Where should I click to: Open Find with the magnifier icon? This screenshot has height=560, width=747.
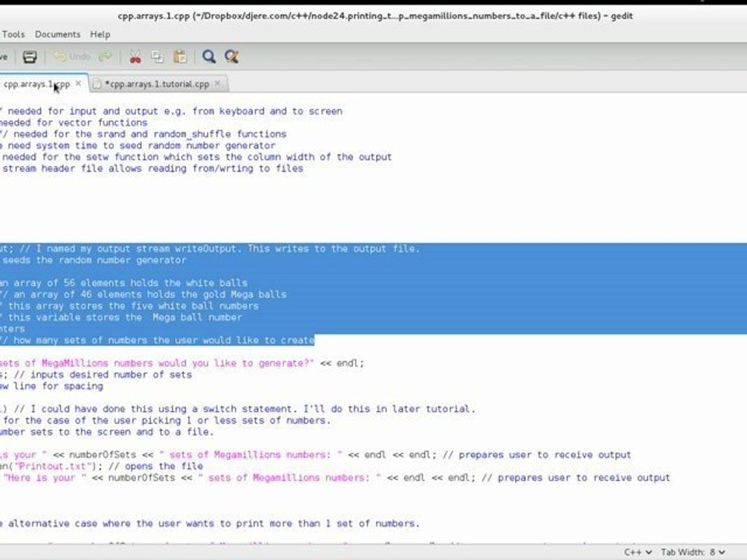point(209,57)
